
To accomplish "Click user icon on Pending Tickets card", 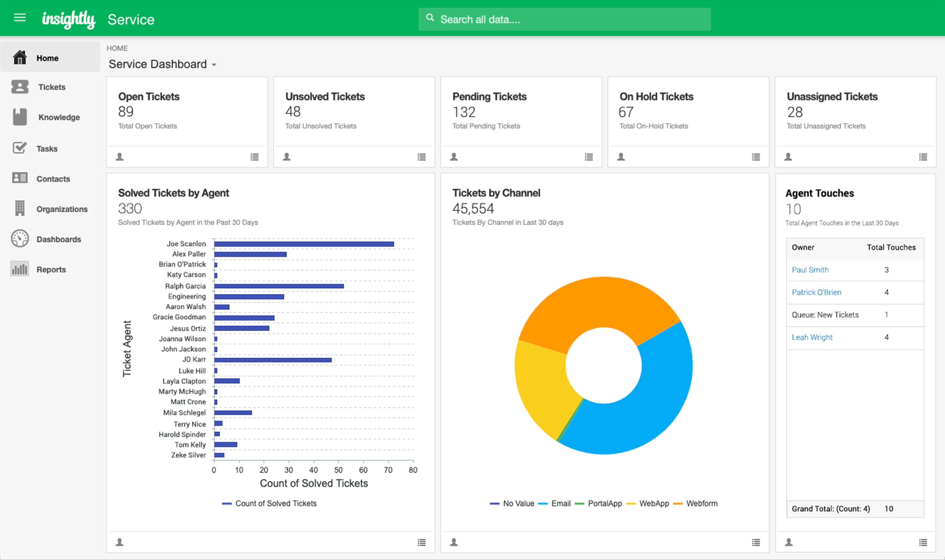I will pyautogui.click(x=454, y=157).
